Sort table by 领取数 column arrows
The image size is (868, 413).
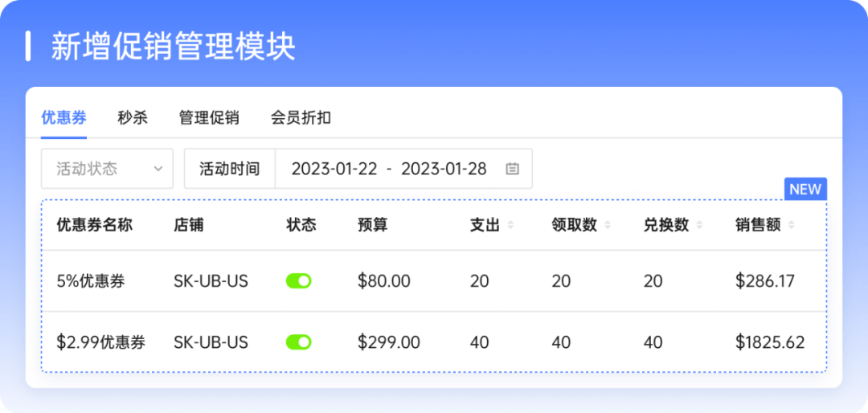pyautogui.click(x=607, y=226)
